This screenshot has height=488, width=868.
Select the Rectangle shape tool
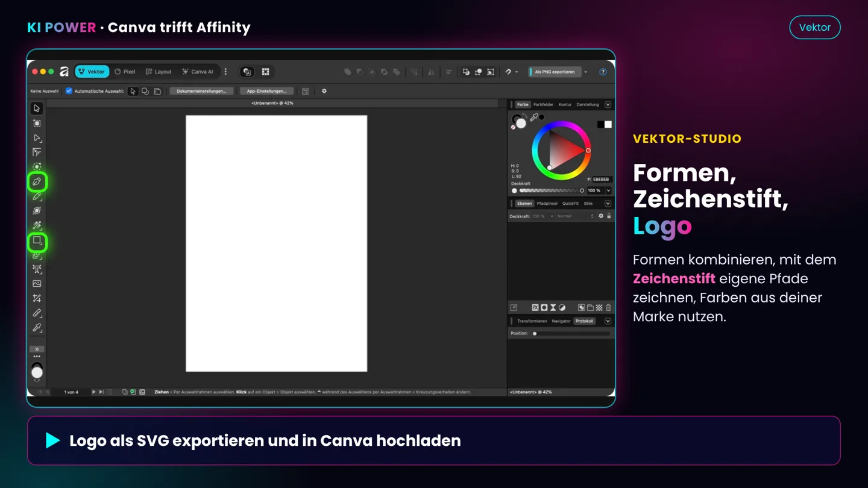tap(37, 242)
